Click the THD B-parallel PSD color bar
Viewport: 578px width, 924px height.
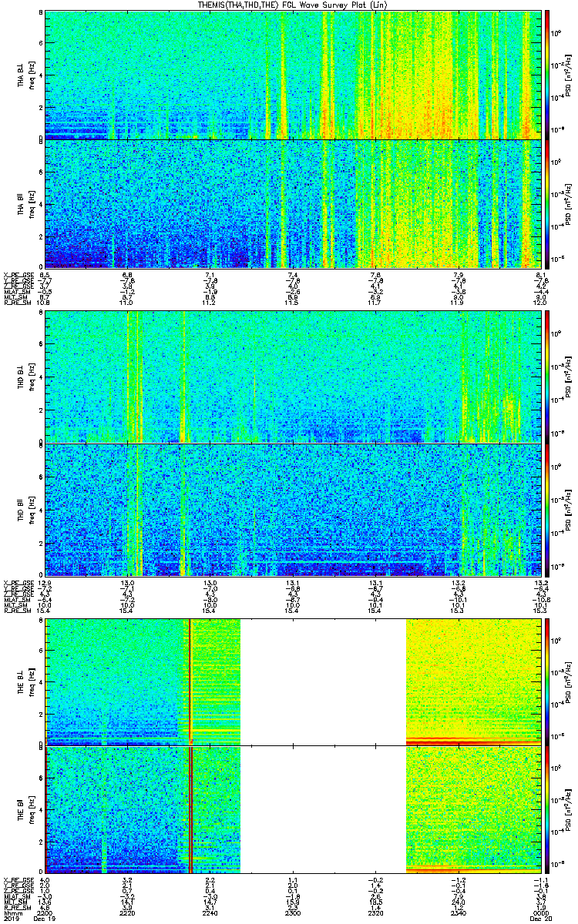point(548,510)
